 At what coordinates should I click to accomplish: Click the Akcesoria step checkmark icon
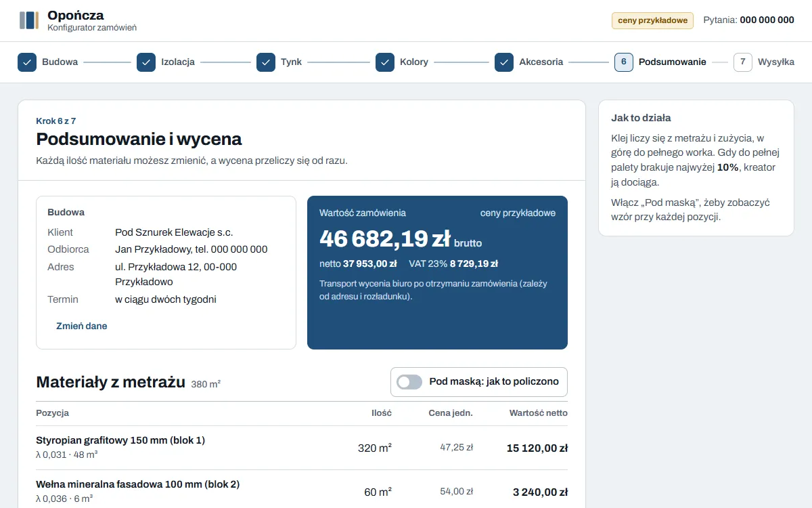pos(504,62)
